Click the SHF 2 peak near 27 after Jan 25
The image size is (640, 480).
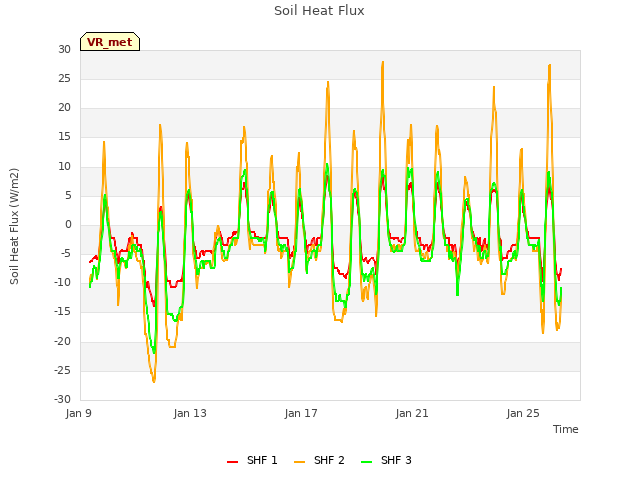[550, 65]
